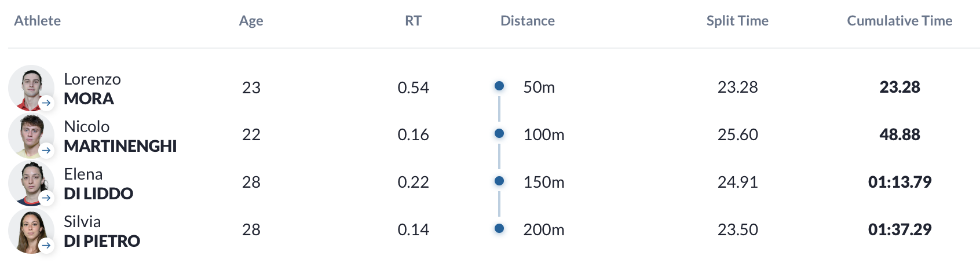Click Lorenzo Mora's avatar photo
The image size is (980, 270).
tap(31, 88)
